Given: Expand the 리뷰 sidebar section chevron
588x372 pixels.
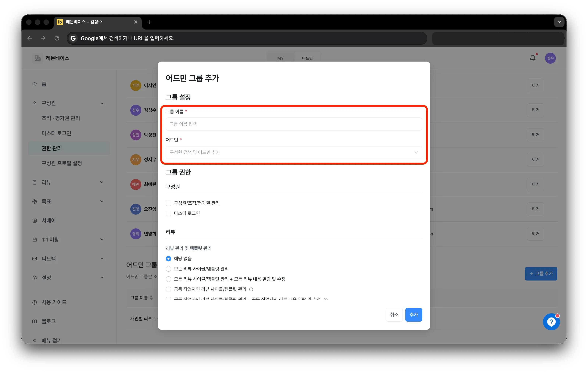Looking at the screenshot, I should (102, 182).
